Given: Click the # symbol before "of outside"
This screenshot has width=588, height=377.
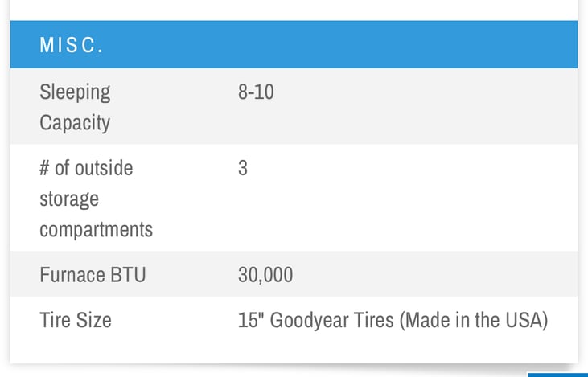Looking at the screenshot, I should (x=45, y=168).
